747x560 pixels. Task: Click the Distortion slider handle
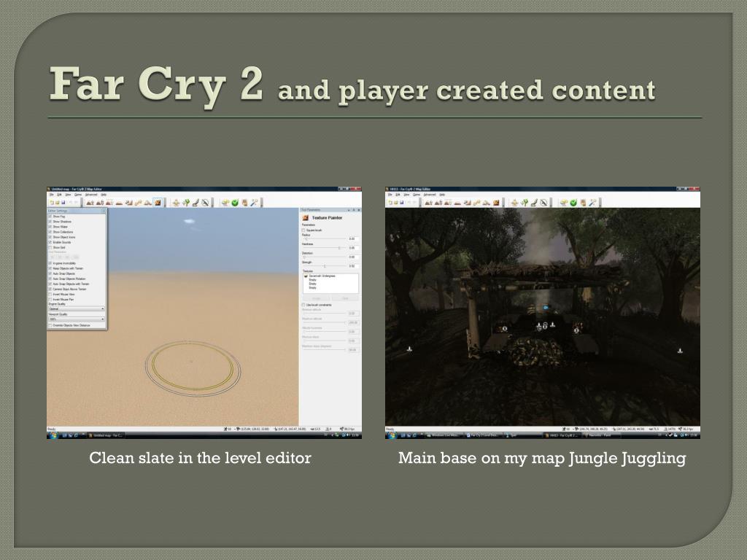coord(304,257)
